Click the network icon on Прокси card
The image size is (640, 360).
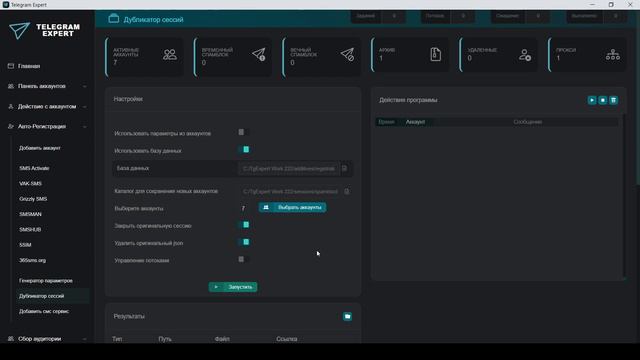pyautogui.click(x=613, y=55)
